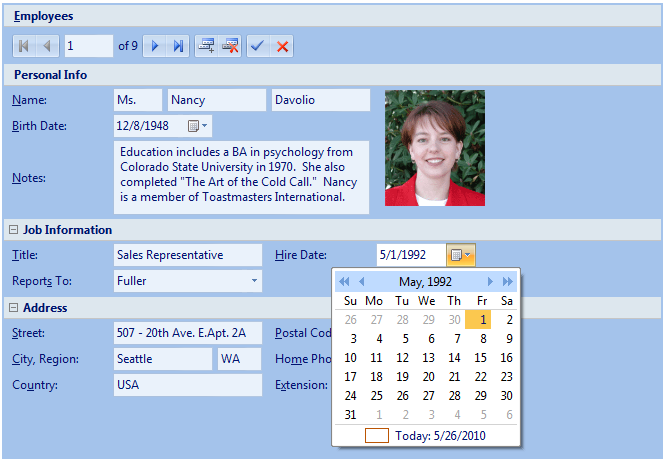Jump to the last employee record
Screen dimensions: 667x463
point(178,46)
